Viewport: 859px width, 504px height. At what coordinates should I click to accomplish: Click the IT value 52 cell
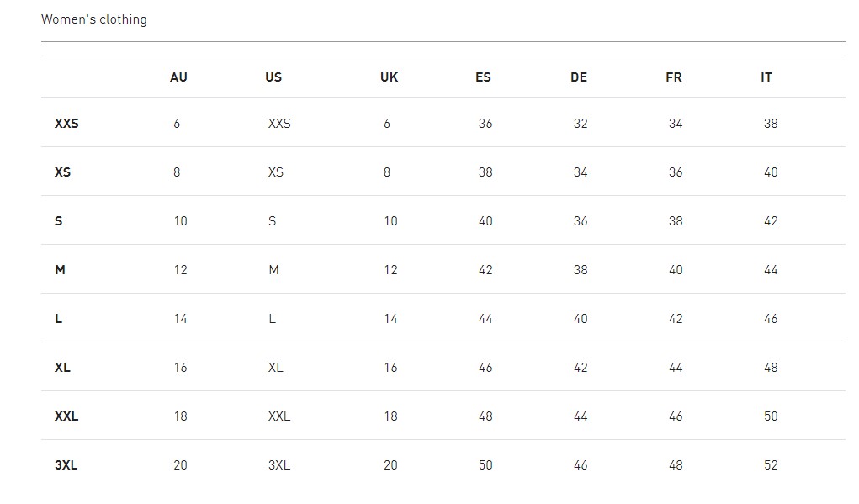click(771, 465)
